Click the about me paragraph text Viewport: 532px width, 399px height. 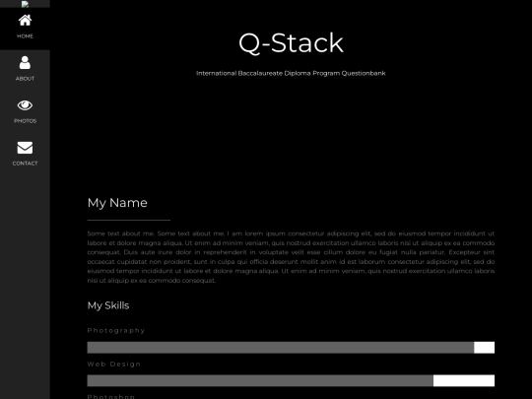point(291,257)
